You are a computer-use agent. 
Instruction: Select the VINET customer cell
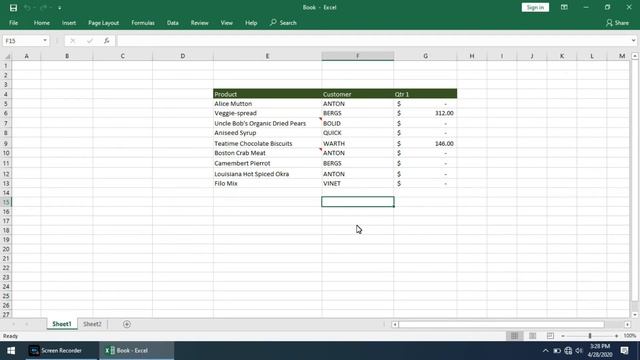(x=358, y=184)
